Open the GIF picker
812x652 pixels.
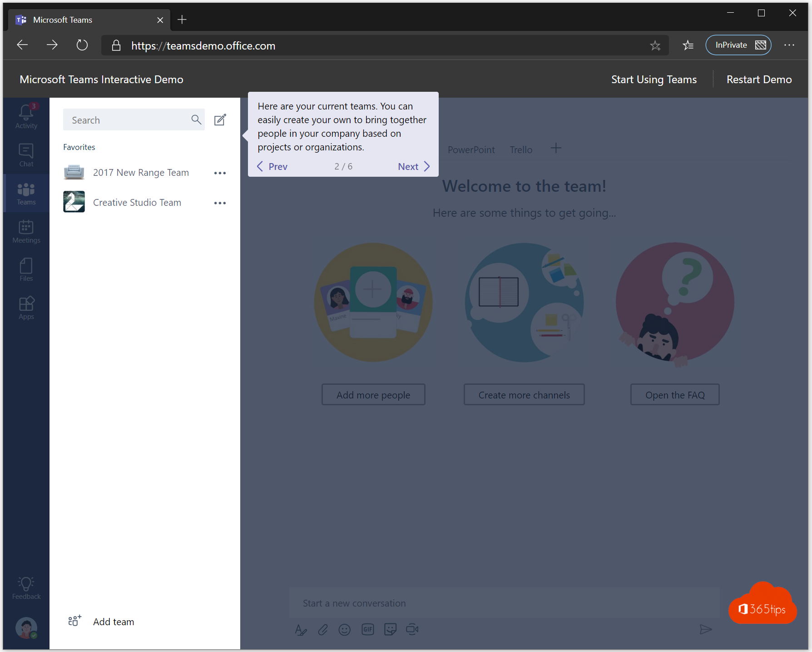[367, 629]
